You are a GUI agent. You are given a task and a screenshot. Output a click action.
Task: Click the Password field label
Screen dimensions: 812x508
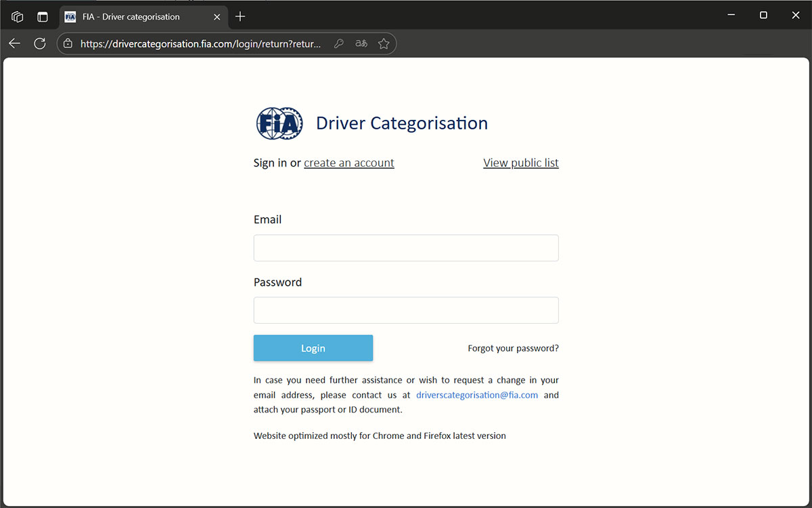coord(277,282)
